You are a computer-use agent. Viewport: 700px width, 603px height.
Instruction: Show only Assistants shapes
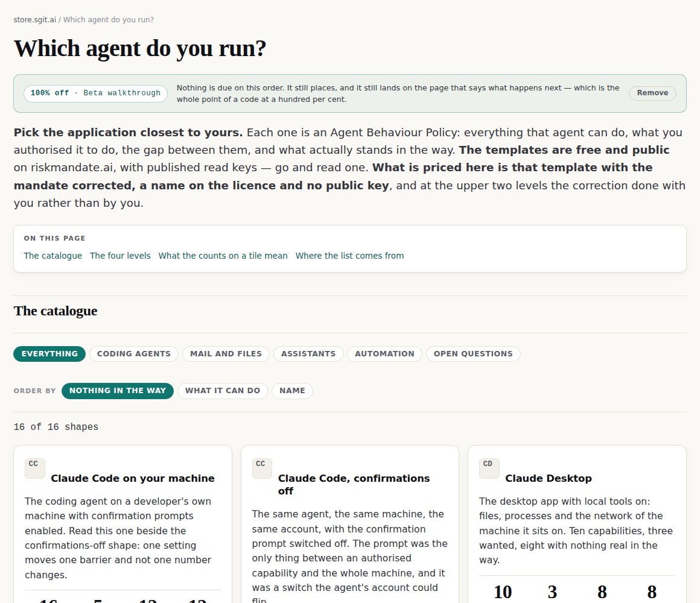click(x=308, y=354)
